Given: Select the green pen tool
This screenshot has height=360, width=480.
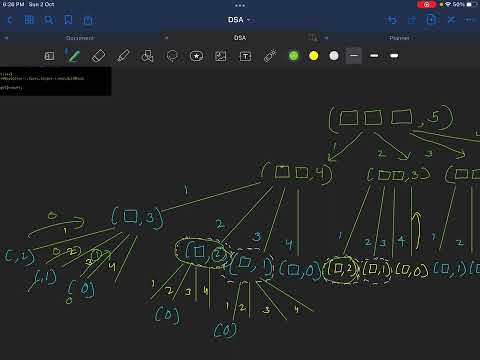Looking at the screenshot, I should click(73, 56).
